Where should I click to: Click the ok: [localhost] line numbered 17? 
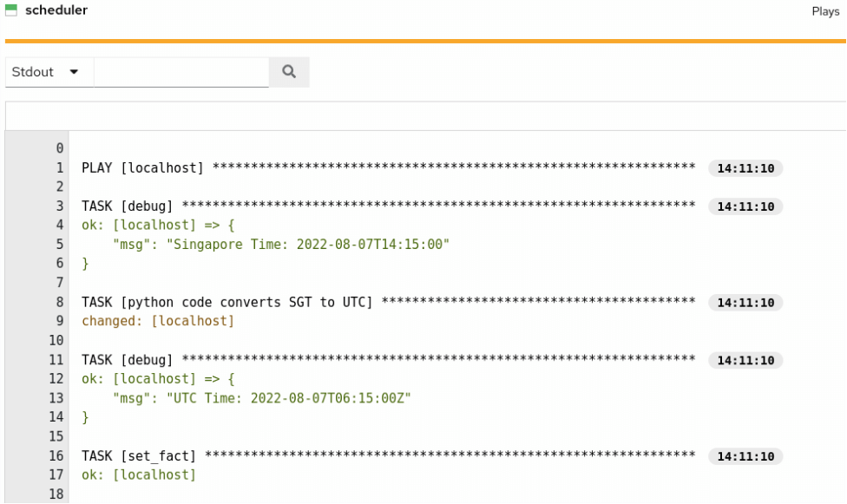pos(139,475)
